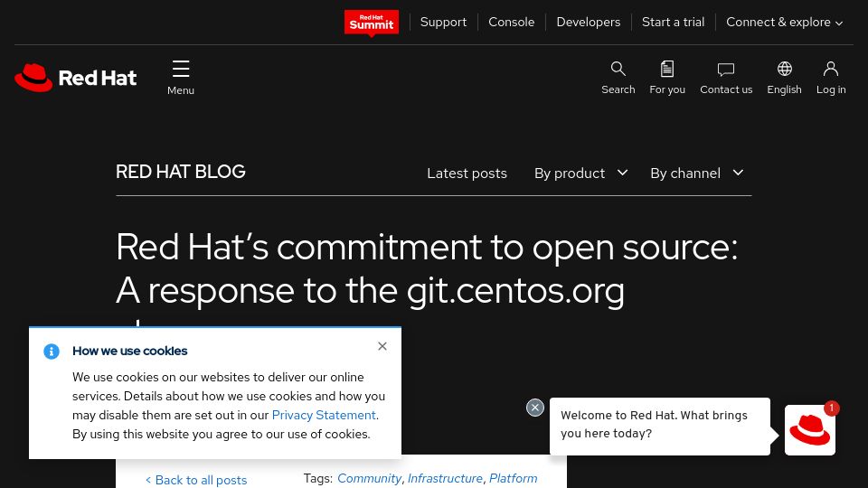The image size is (868, 488).
Task: Open the For you document icon
Action: tap(667, 78)
